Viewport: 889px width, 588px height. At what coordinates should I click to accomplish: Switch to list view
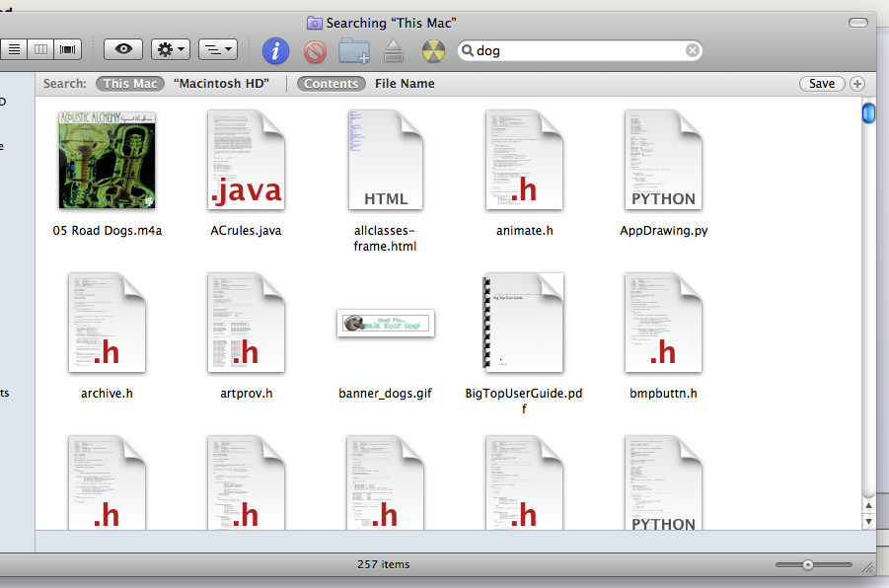click(14, 49)
